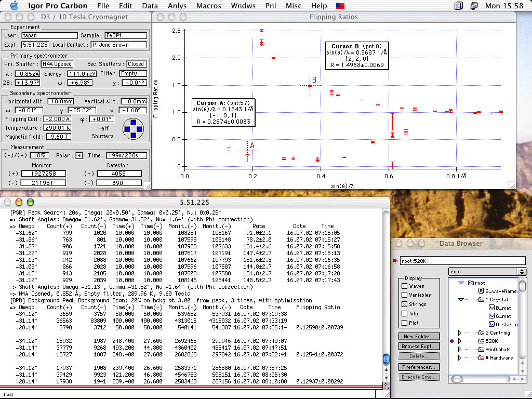Click the stacked computers icon in the menu bar
The width and height of the screenshot is (532, 399).
pos(458,6)
